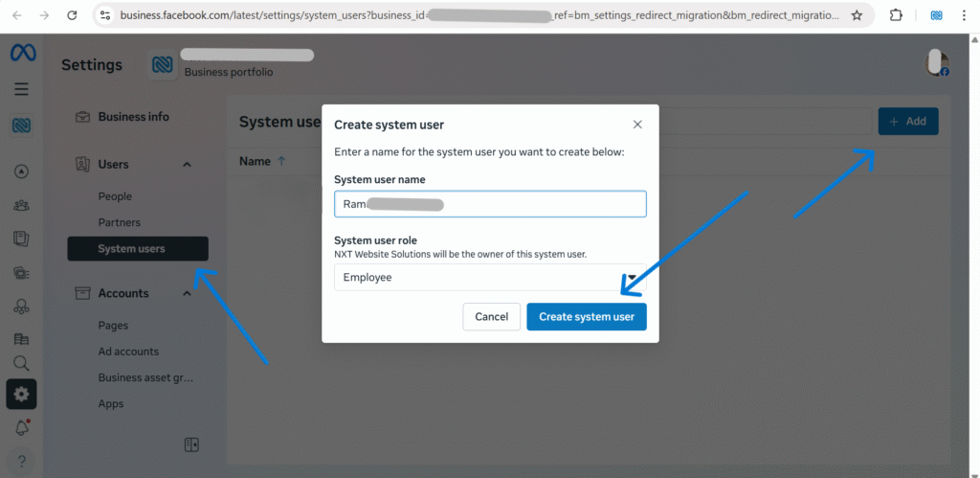Open the Meta logo home icon
The image size is (980, 478).
tap(22, 53)
